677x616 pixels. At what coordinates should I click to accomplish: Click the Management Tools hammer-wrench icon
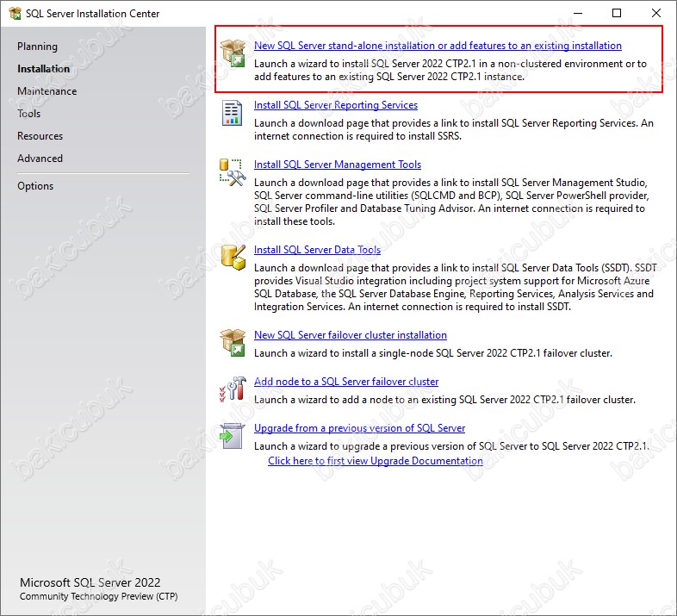pyautogui.click(x=233, y=172)
